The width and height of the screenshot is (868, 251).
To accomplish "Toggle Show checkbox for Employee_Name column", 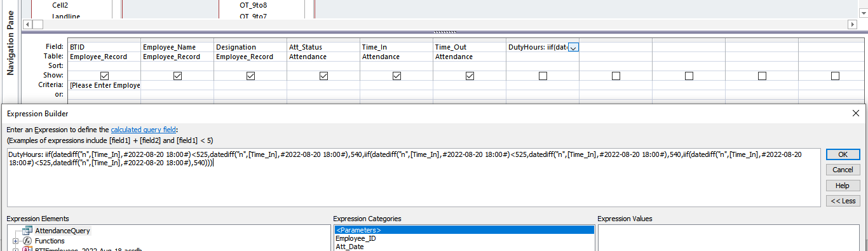I will coord(178,76).
